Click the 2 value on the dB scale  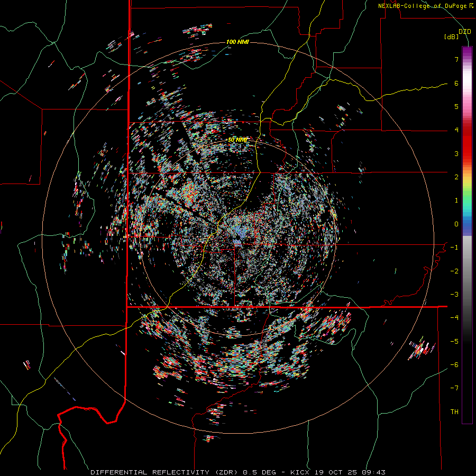coord(456,177)
